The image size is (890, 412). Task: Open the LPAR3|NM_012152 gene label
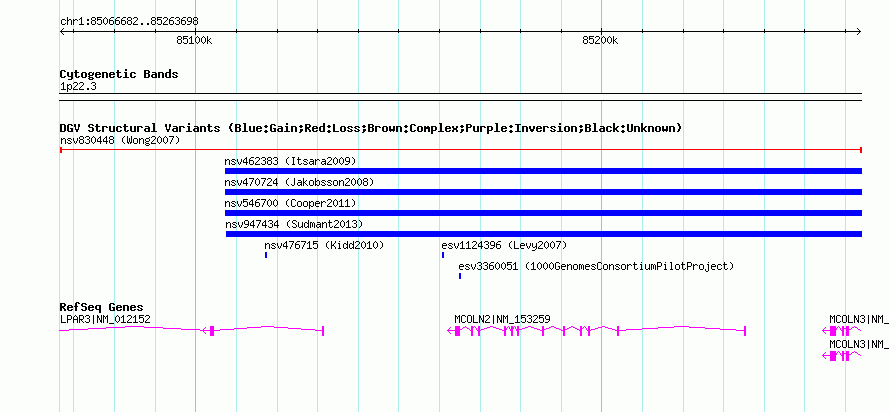point(105,319)
